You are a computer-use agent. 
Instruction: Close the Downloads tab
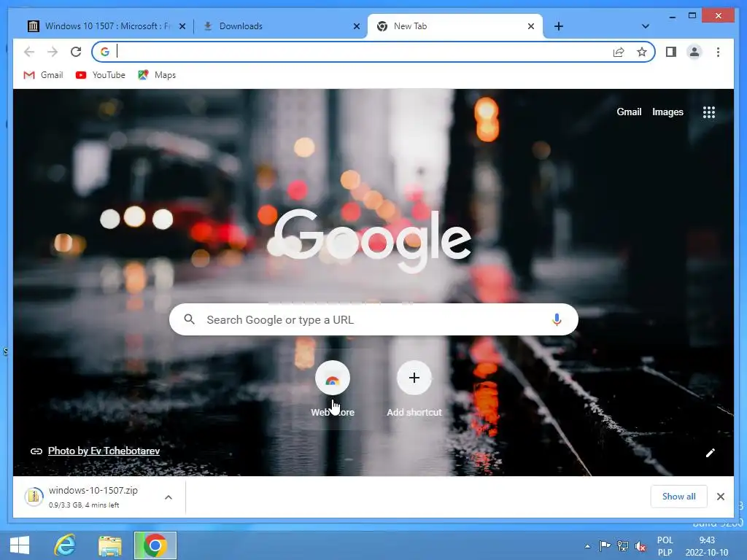[356, 27]
